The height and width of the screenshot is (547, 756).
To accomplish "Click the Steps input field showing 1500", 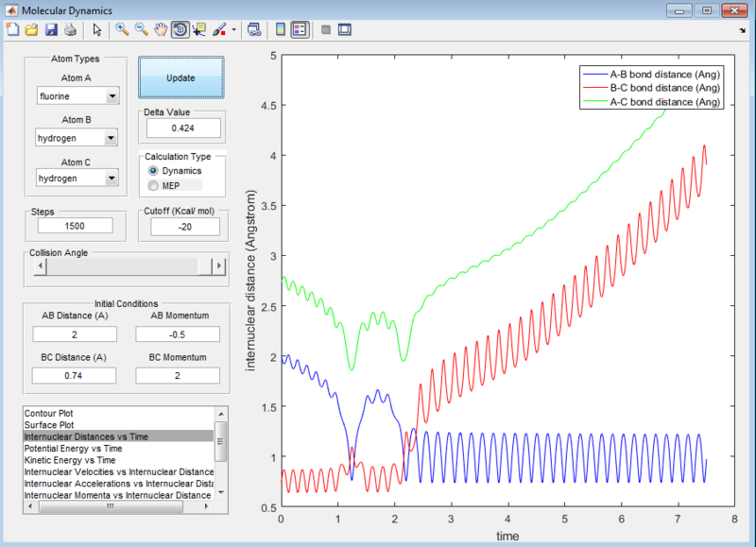I will point(76,226).
